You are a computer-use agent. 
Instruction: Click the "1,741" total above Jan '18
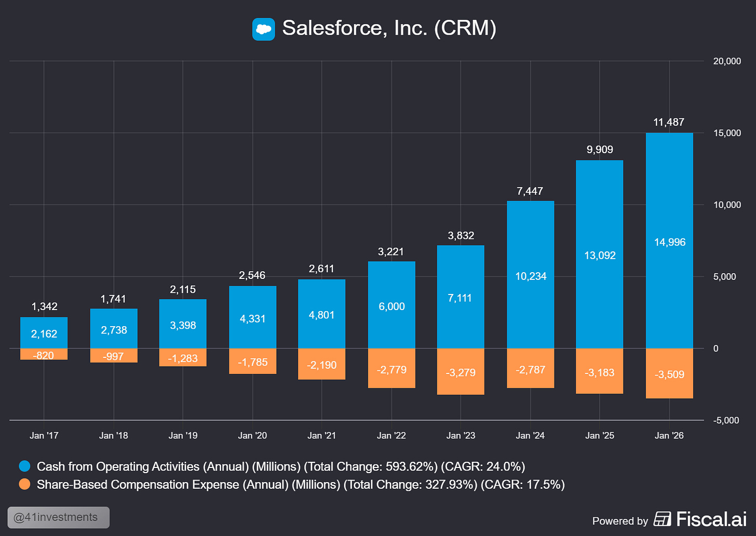(113, 299)
